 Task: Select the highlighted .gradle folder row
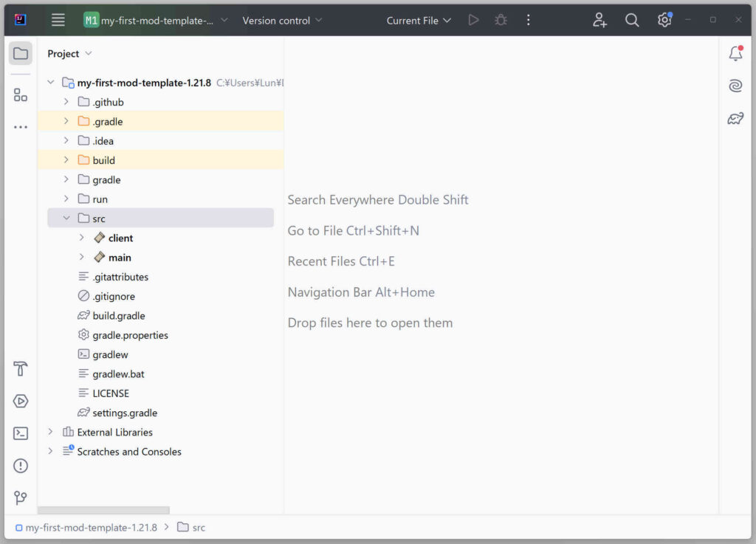[160, 121]
